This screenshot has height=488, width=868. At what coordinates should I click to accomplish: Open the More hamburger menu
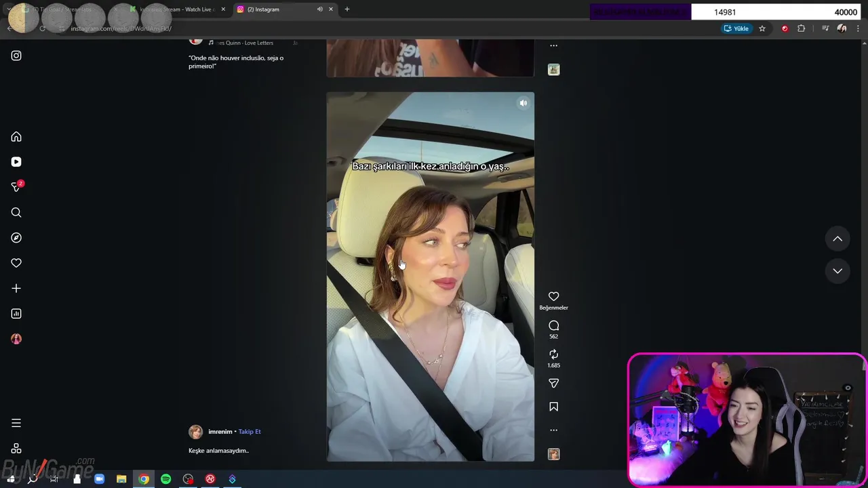[16, 423]
